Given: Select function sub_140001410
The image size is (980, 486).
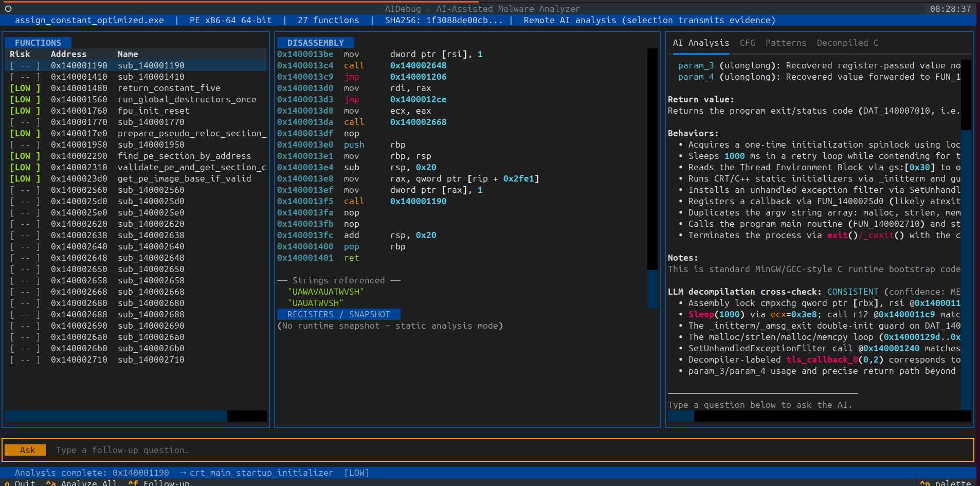Looking at the screenshot, I should pos(136,77).
